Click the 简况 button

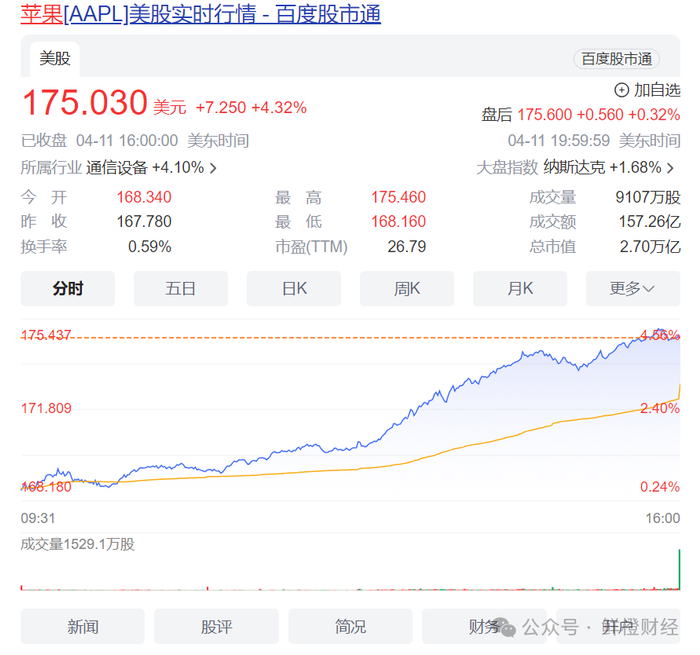(350, 626)
